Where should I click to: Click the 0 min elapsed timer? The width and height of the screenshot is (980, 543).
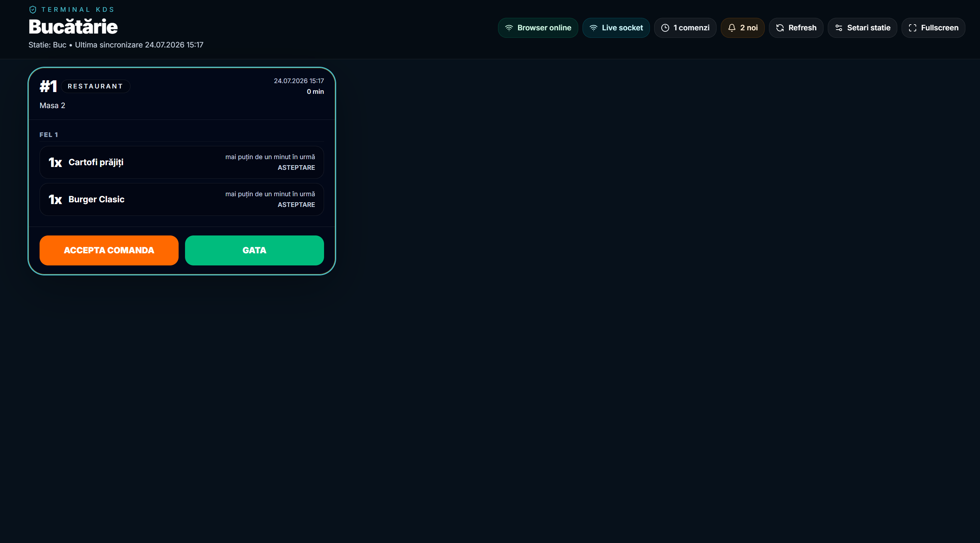click(x=315, y=91)
